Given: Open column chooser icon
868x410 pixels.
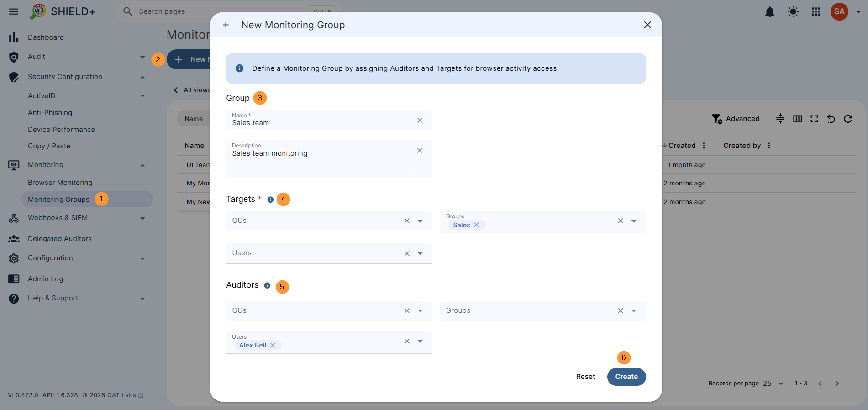Looking at the screenshot, I should (x=797, y=119).
